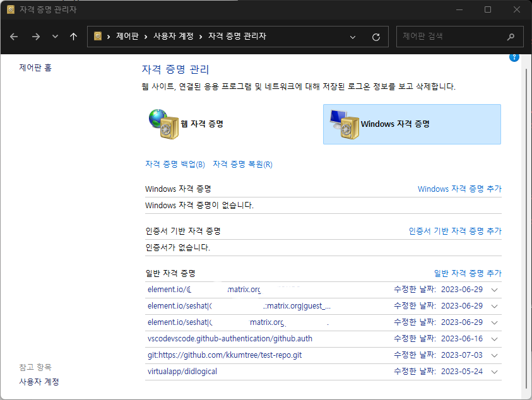Open the 제어판 breadcrumb in the address bar

(127, 36)
